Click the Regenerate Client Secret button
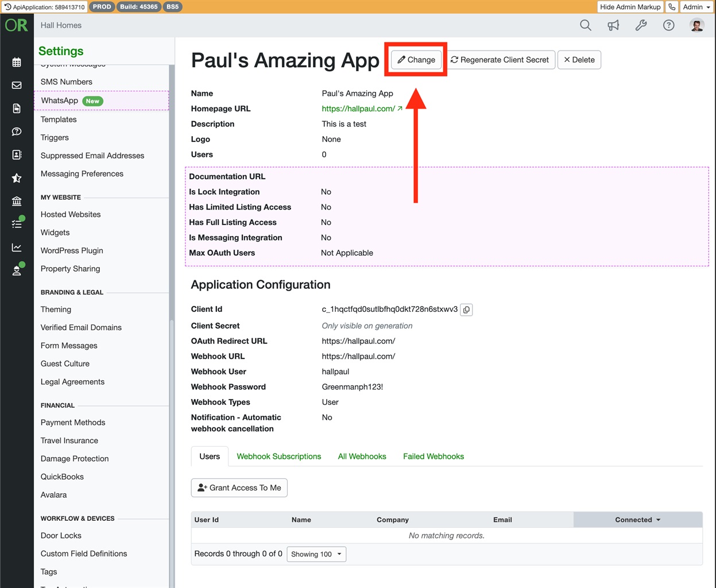Viewport: 716px width, 588px height. tap(500, 60)
